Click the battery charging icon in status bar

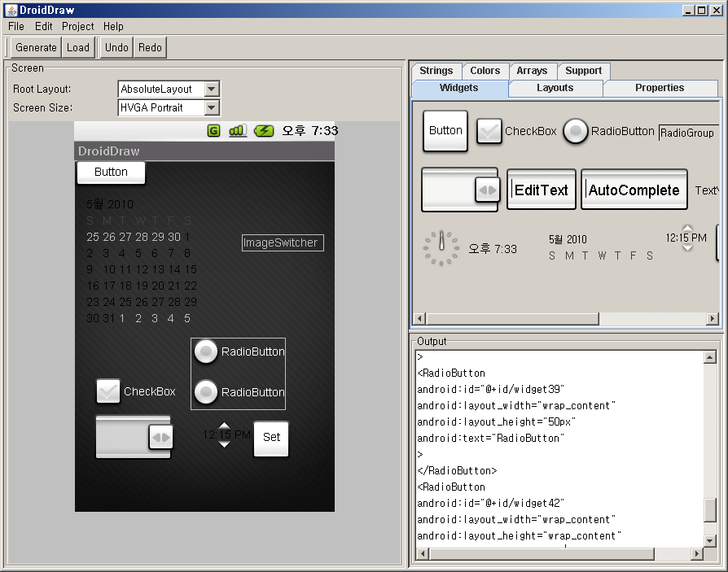tap(264, 131)
